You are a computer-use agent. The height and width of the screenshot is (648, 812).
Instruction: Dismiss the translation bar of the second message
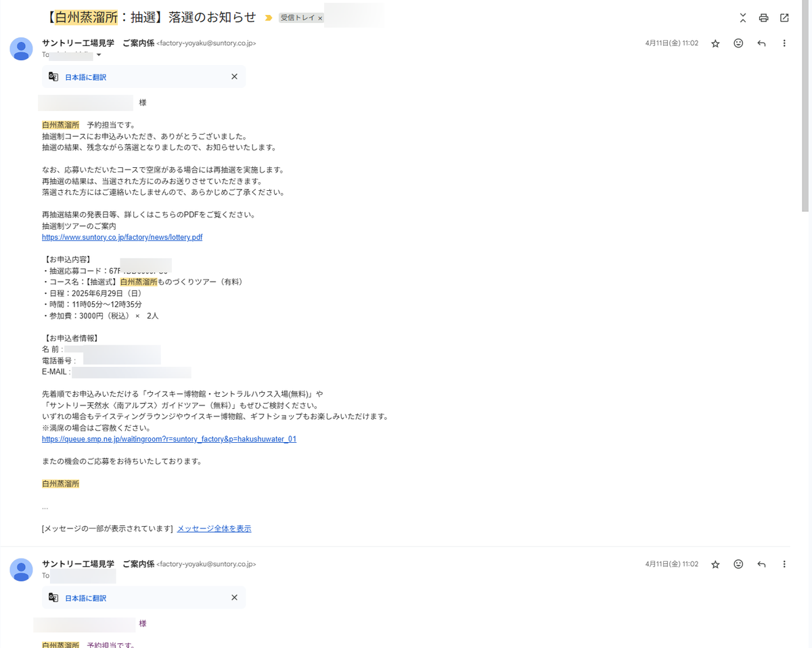tap(234, 597)
